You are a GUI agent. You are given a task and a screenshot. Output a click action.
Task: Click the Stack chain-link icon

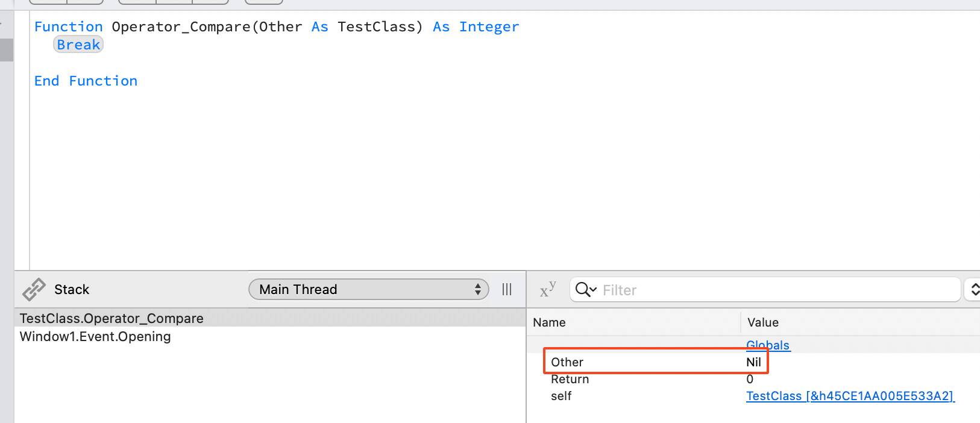point(34,289)
